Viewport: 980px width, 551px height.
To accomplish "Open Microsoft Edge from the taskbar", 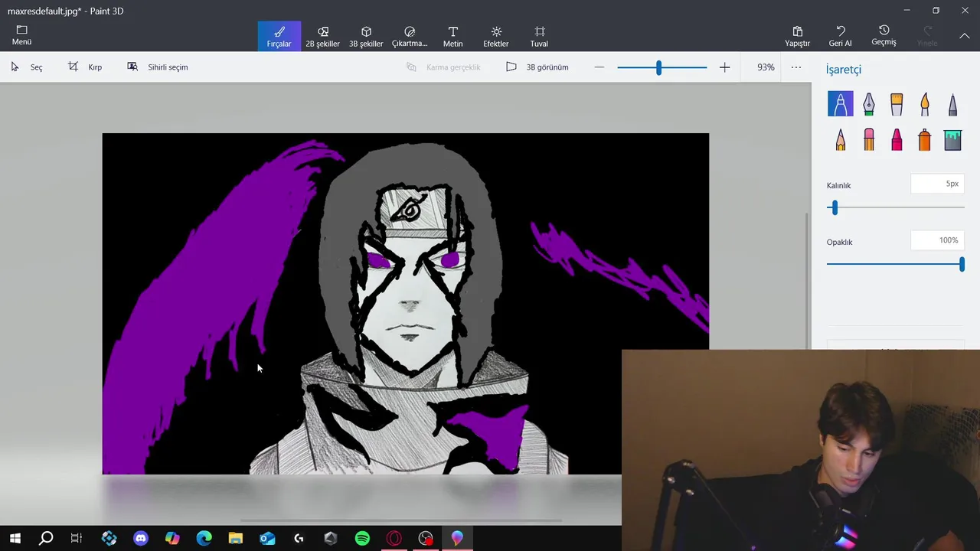I will [204, 539].
